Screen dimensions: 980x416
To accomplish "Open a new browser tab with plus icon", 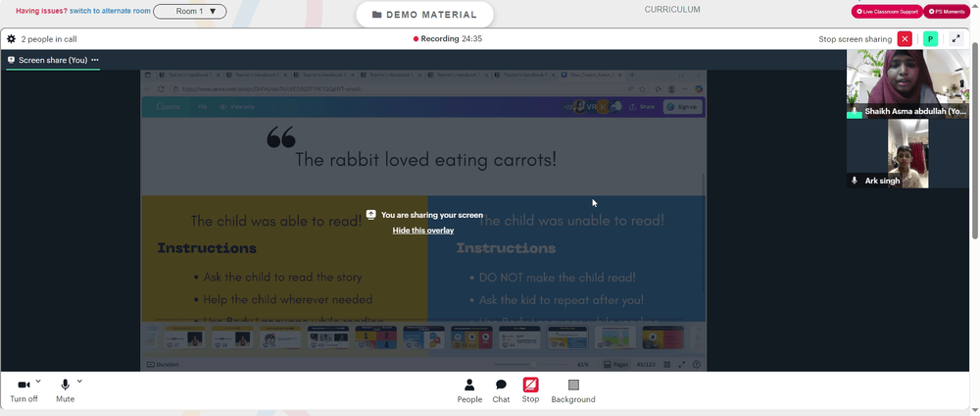I will click(632, 76).
